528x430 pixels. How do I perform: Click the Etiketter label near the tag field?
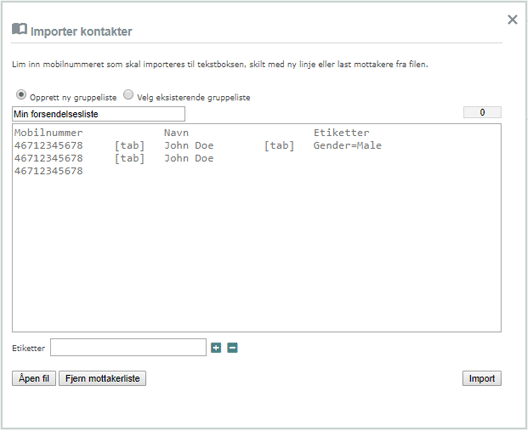[28, 348]
